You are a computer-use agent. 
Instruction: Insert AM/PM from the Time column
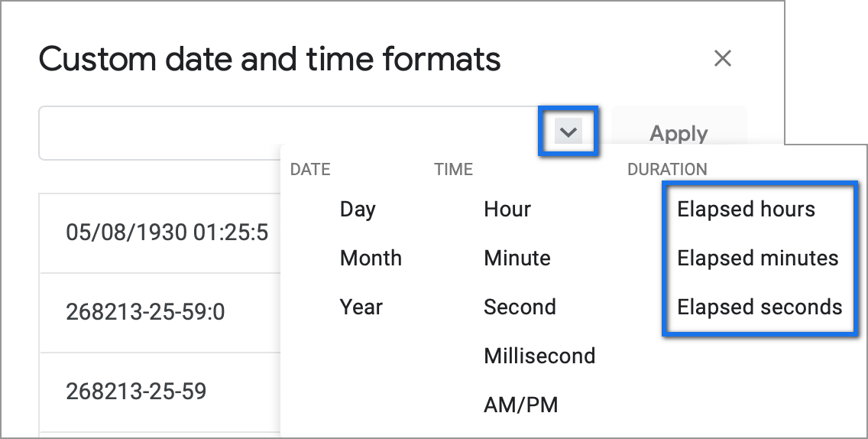coord(520,405)
